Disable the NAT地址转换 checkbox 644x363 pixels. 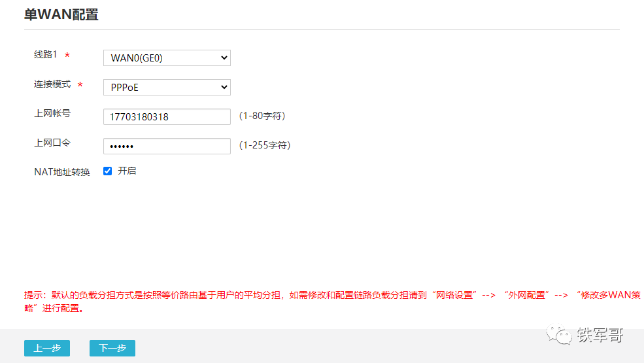point(108,171)
